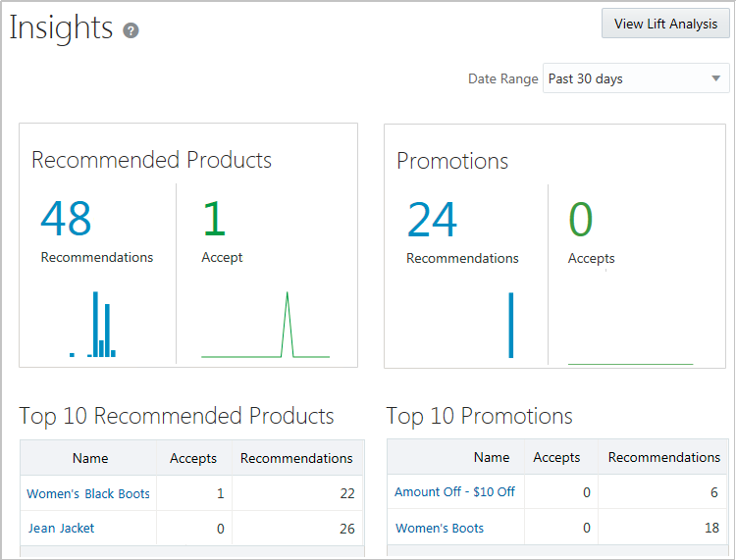Sort promotions table by Name column
The height and width of the screenshot is (560, 736).
point(492,457)
